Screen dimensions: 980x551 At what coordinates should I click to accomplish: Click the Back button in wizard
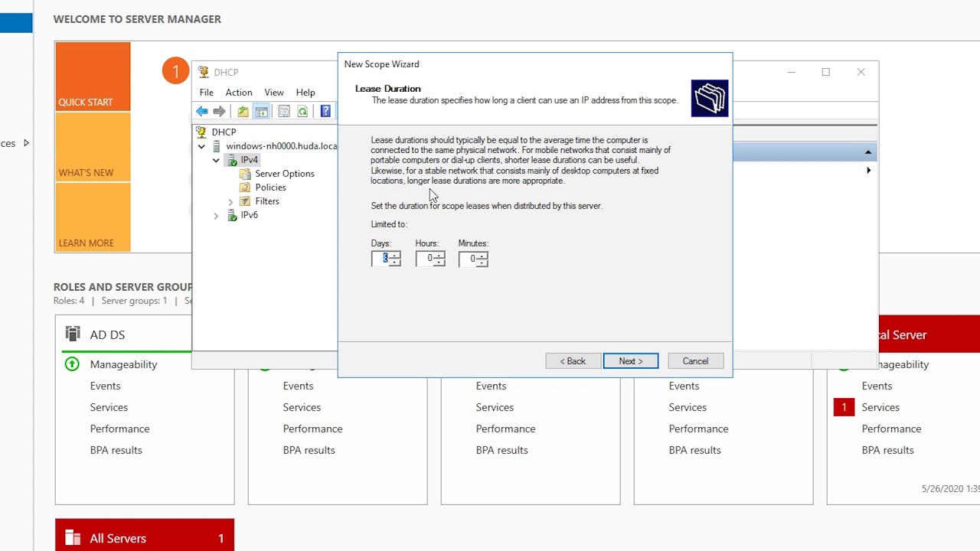coord(573,361)
